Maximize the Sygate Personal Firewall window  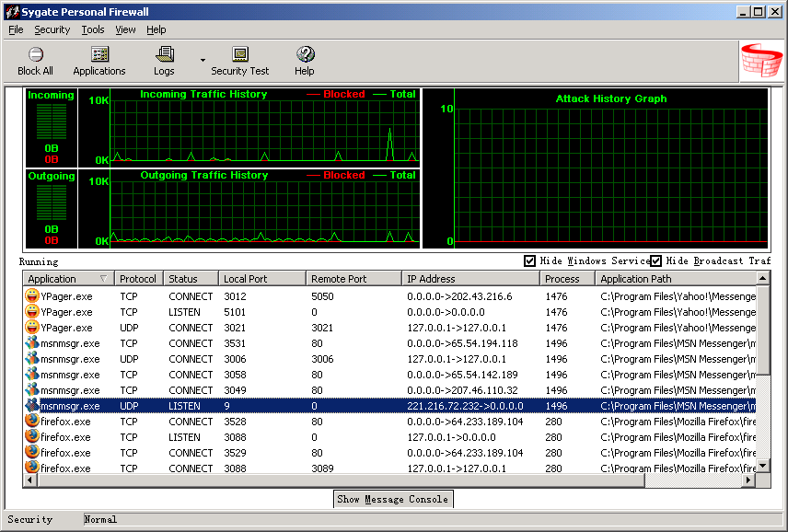click(758, 12)
